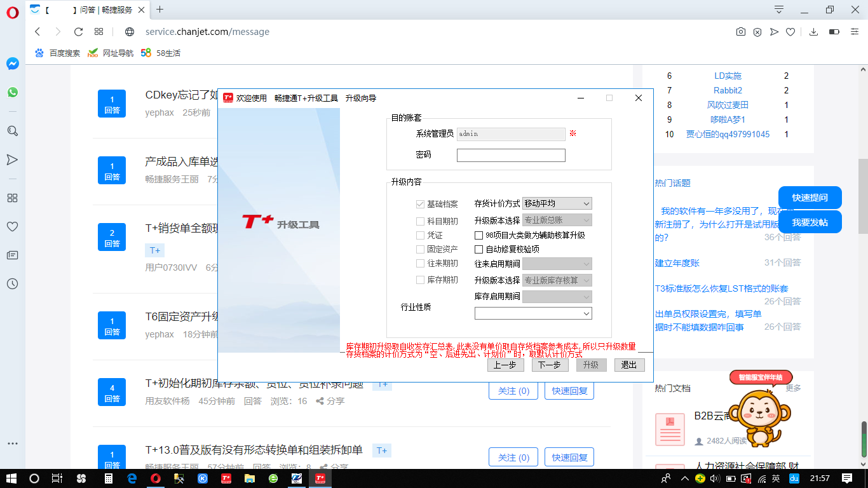Click 快速回复 for the T+13.0普及版 question
The image size is (868, 488).
569,457
